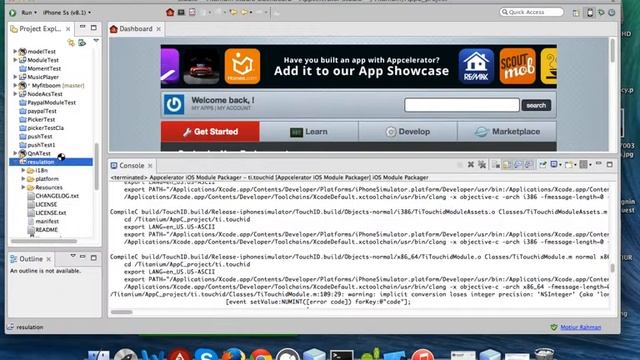Image resolution: width=640 pixels, height=360 pixels.
Task: Click the first yellow folder icon in toolbar
Action: coord(233,12)
